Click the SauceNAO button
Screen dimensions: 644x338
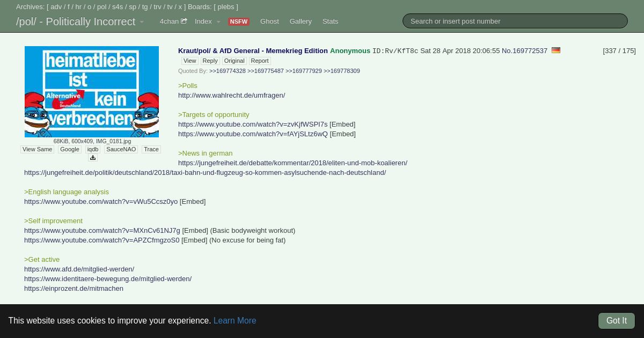[x=121, y=149]
